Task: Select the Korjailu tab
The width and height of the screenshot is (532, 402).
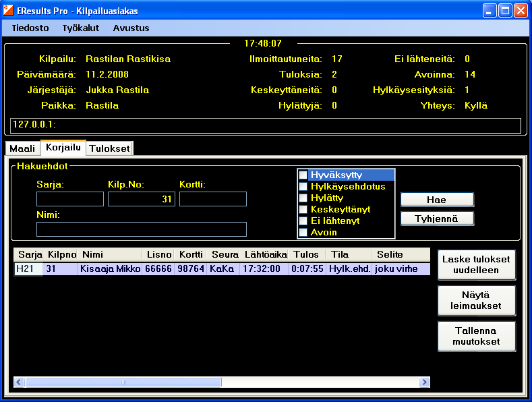Action: pos(63,147)
